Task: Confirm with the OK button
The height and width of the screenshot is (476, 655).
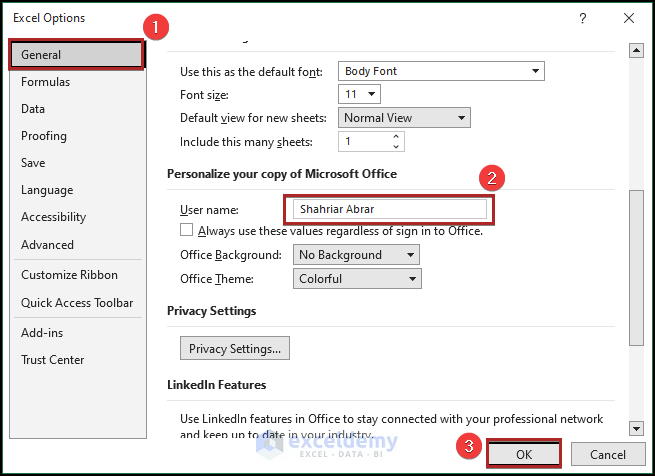Action: (524, 455)
